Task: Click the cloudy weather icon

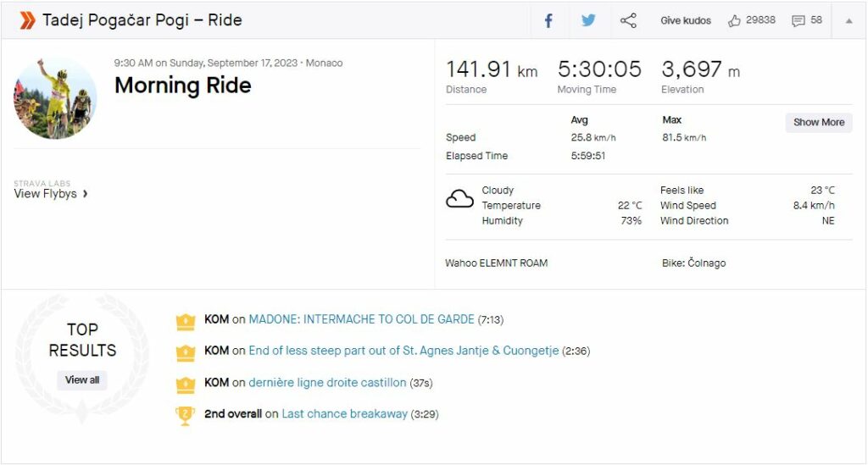Action: 459,198
